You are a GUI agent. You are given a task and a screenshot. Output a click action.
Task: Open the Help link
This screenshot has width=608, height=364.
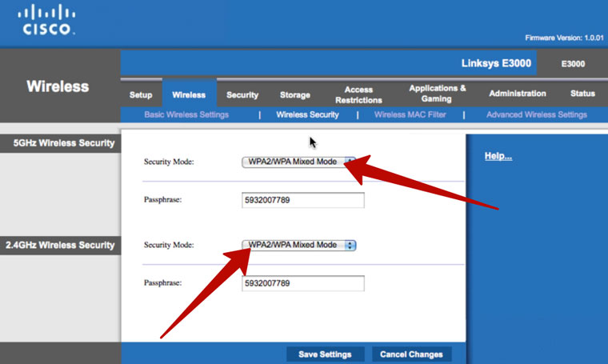coord(498,156)
